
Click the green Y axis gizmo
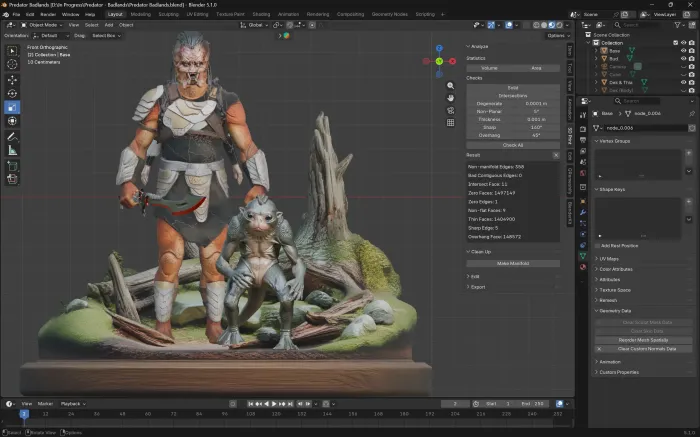pyautogui.click(x=439, y=61)
